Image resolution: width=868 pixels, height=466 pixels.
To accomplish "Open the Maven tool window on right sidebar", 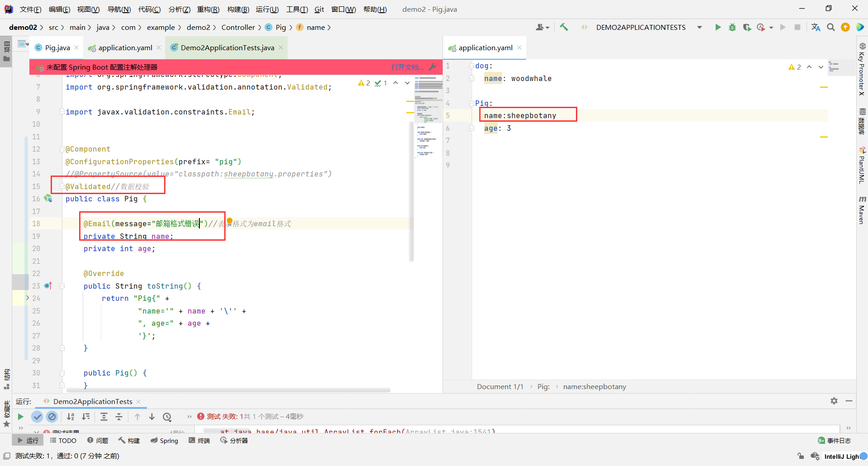I will (862, 210).
